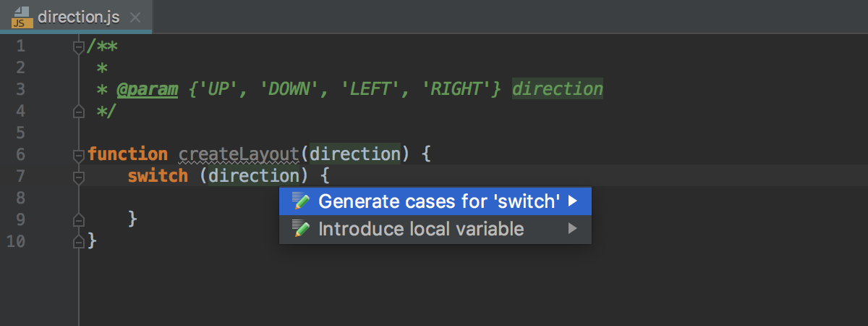Viewport: 868px width, 326px height.
Task: Collapse the createLayout function fold on line 6
Action: pyautogui.click(x=79, y=155)
